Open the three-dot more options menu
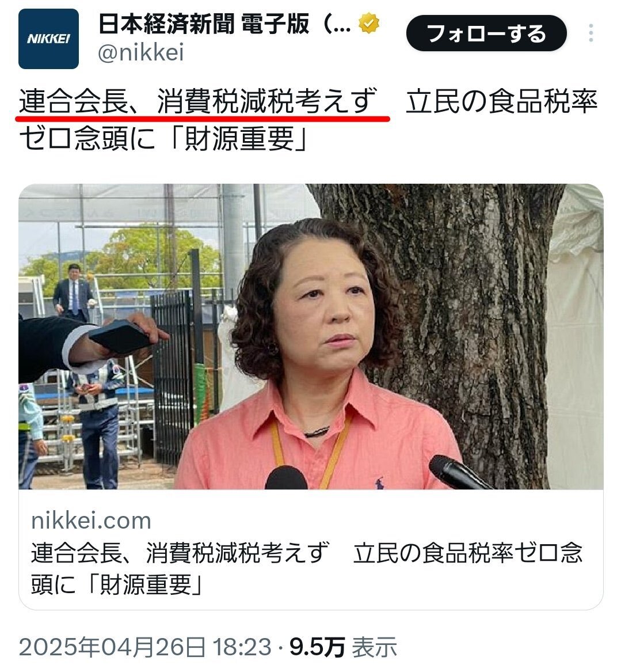The height and width of the screenshot is (672, 621). pyautogui.click(x=591, y=33)
